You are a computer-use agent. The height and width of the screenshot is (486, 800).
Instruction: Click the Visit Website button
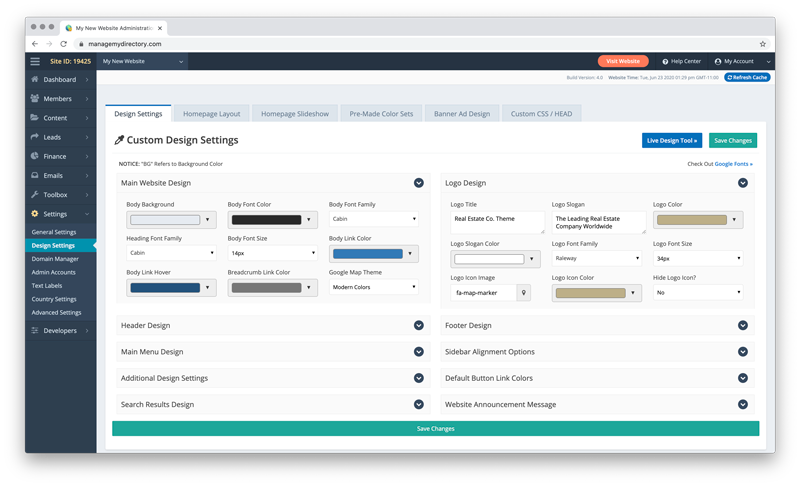pos(623,61)
